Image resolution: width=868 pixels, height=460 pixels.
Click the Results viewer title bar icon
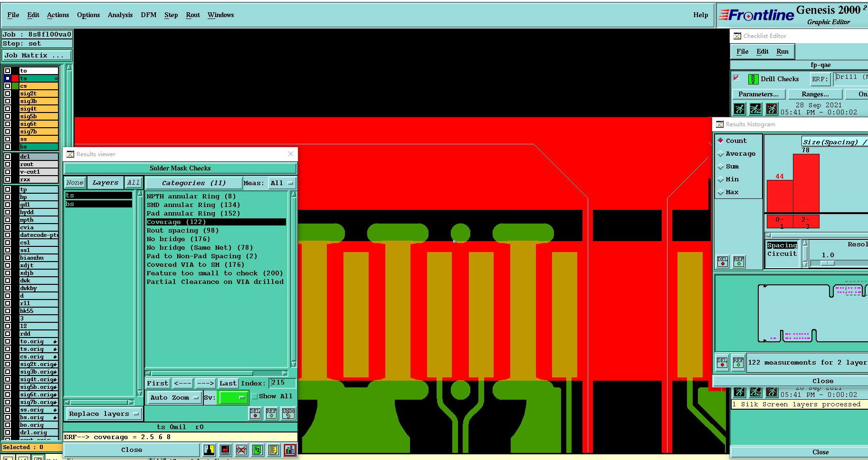70,154
